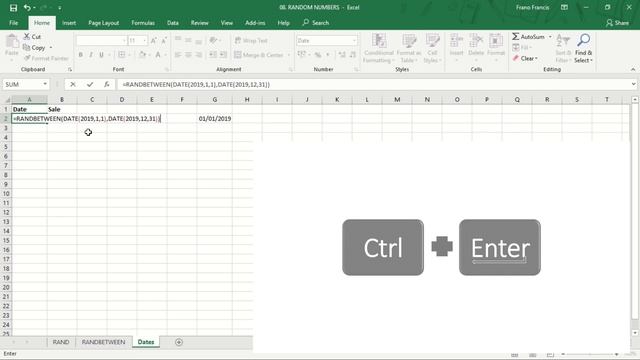Collapse the ribbon with the caret arrow
640x360 pixels.
(x=633, y=69)
